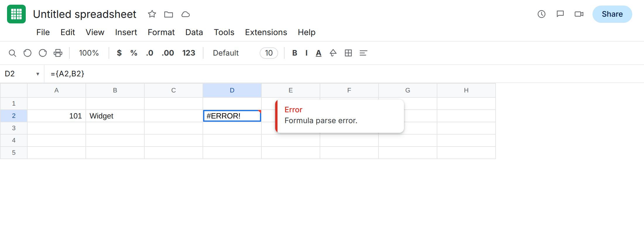Open the borders tool

click(x=348, y=53)
